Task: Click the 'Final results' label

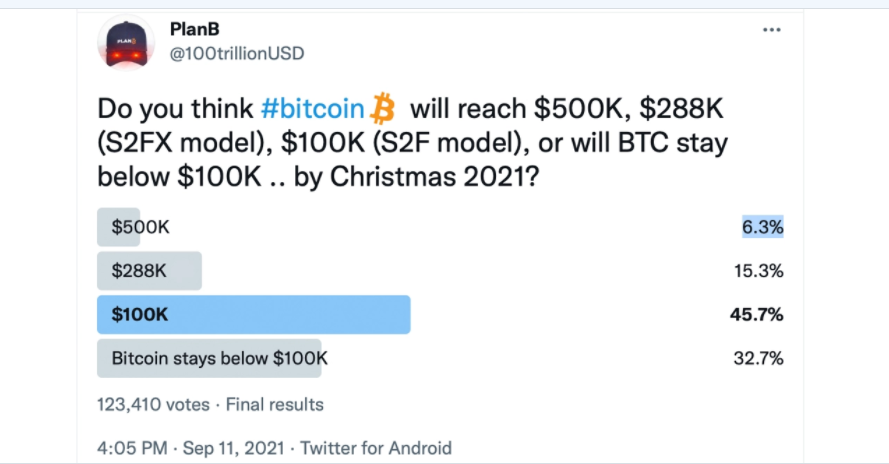Action: point(274,404)
